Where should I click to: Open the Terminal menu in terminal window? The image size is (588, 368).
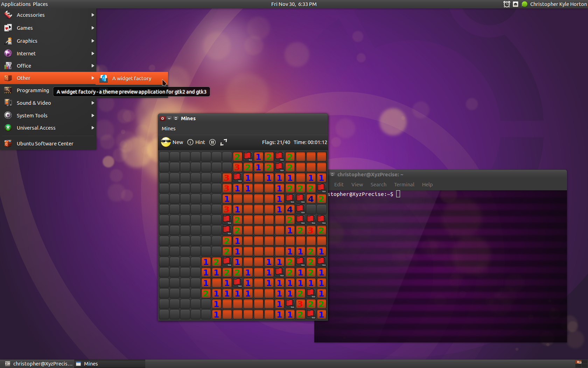[x=404, y=185]
